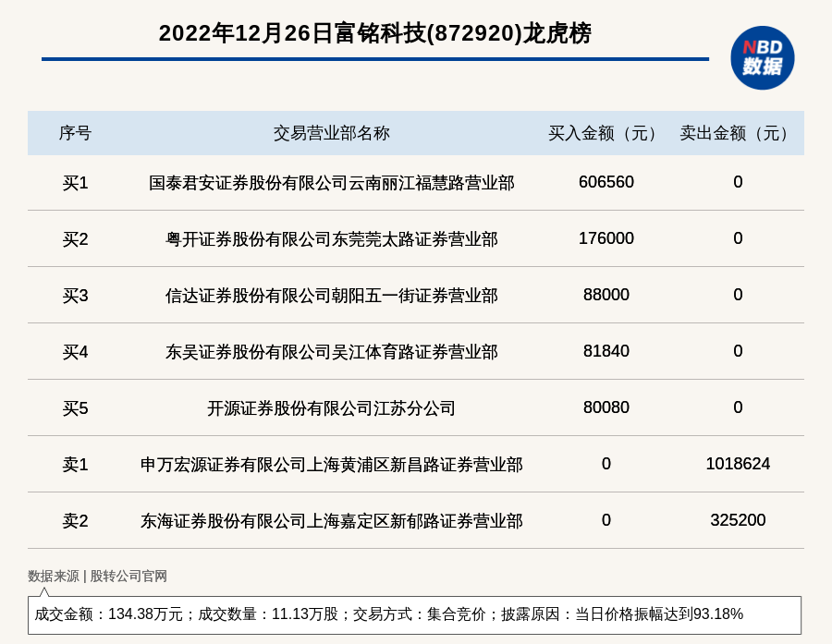832x644 pixels.
Task: Click the page title 富铭科技(872920)龙虎榜
Action: [x=374, y=33]
